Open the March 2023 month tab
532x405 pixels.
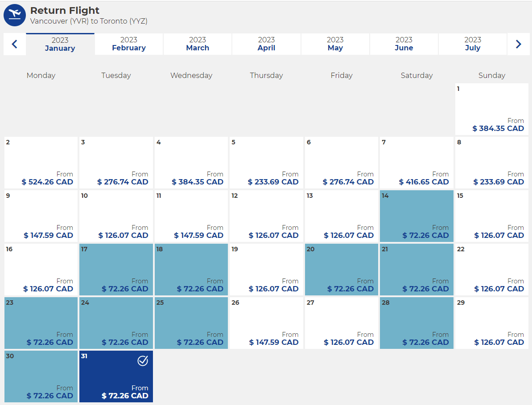click(x=198, y=44)
